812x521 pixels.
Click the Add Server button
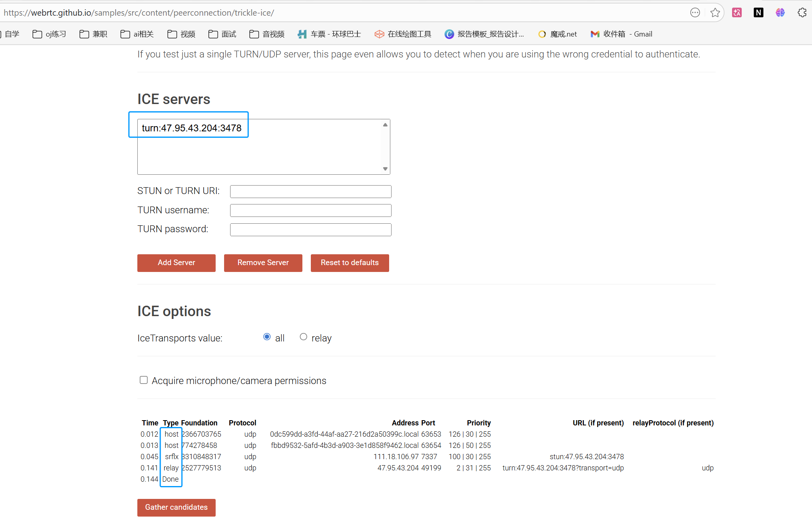(x=176, y=263)
